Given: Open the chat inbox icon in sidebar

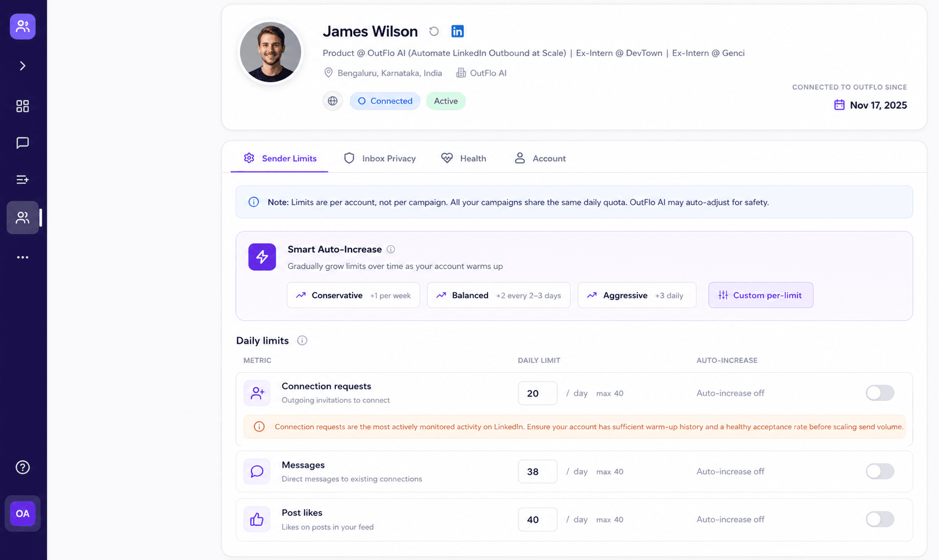Looking at the screenshot, I should [23, 143].
